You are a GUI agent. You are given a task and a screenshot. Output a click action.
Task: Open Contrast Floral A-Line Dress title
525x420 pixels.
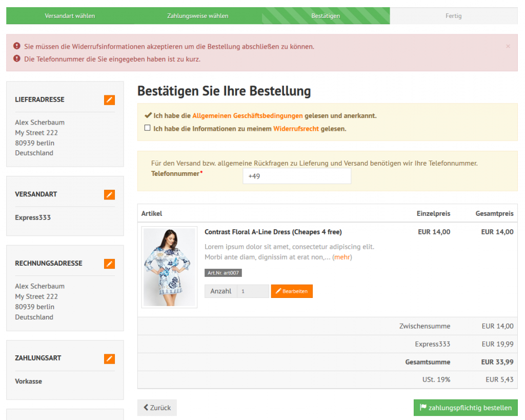tap(273, 232)
